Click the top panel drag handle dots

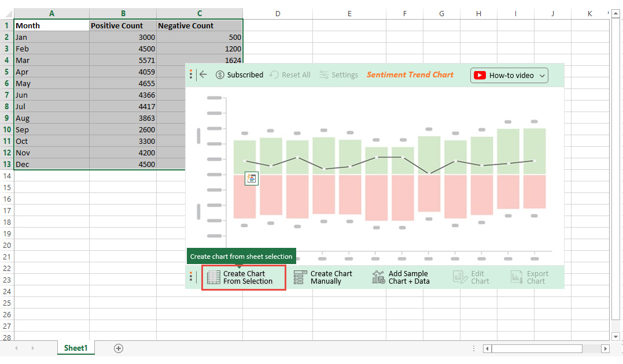point(191,74)
